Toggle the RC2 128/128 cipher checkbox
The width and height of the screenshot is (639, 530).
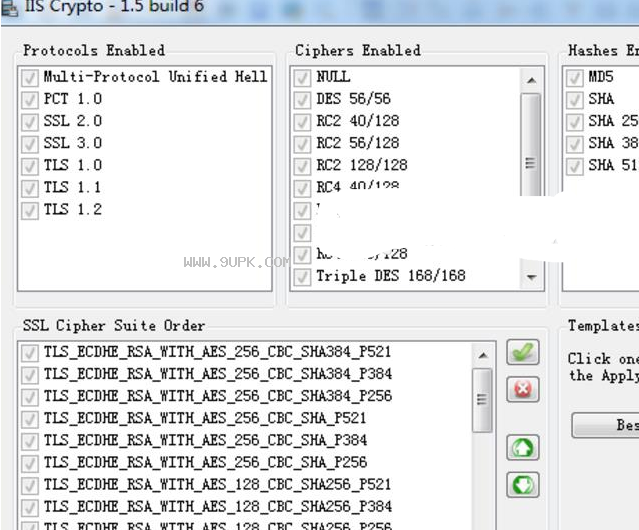coord(302,166)
